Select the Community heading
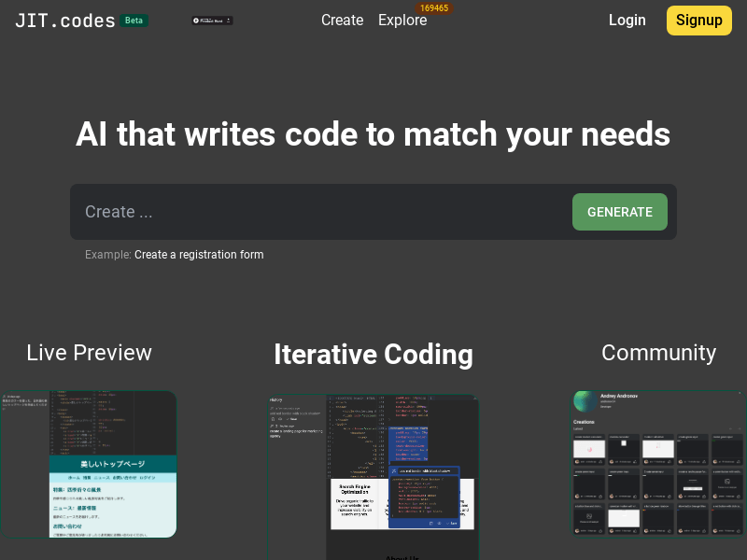The width and height of the screenshot is (747, 560). [x=658, y=353]
